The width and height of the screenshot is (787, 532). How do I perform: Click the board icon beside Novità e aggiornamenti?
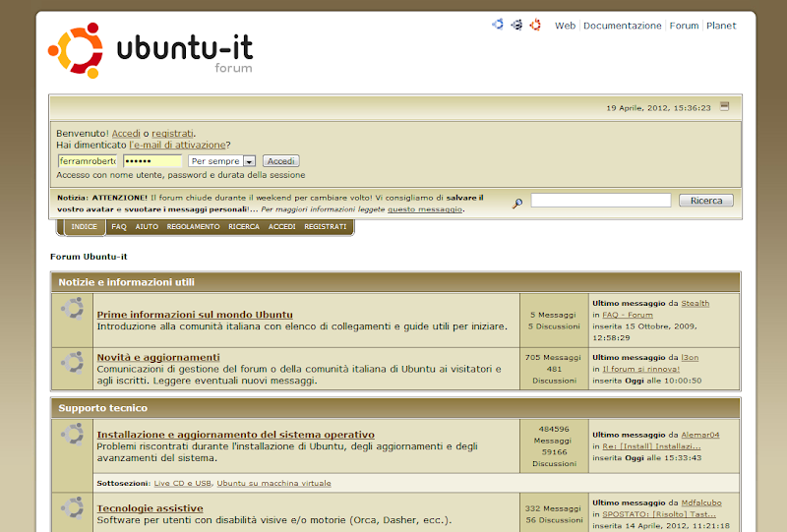pyautogui.click(x=72, y=361)
